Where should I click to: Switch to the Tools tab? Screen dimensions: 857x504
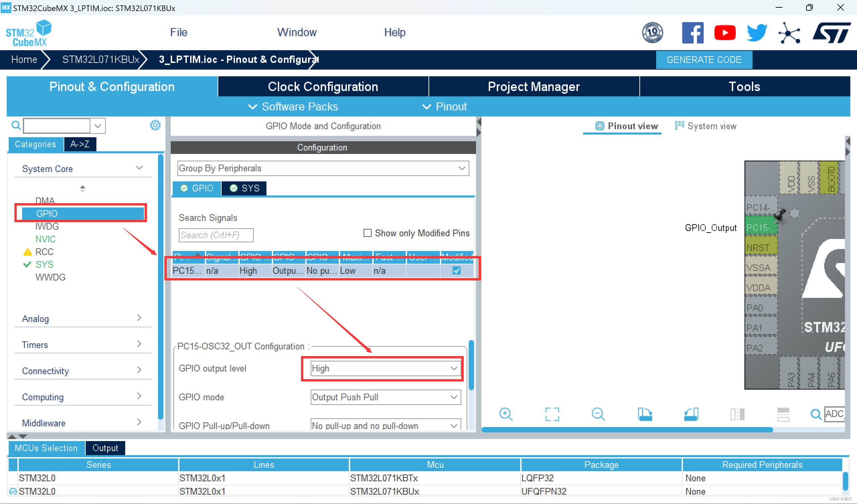tap(745, 86)
